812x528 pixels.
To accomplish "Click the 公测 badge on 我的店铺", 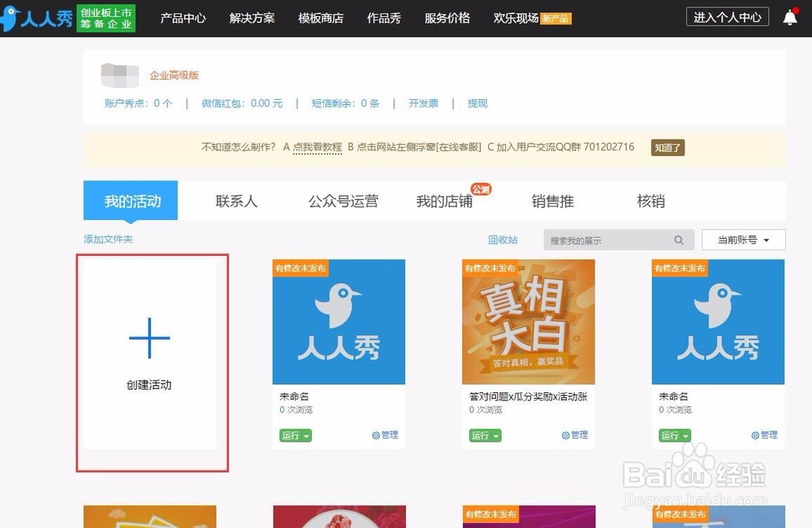I will pos(482,188).
